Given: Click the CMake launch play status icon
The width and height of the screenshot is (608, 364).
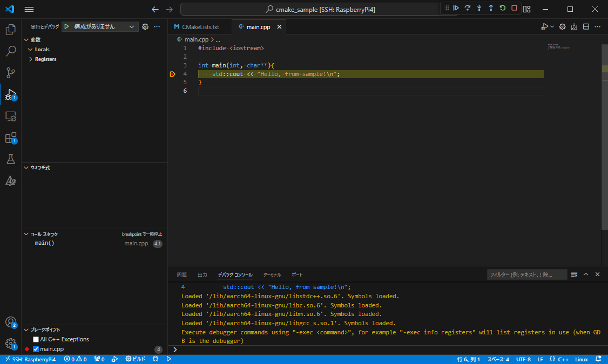Looking at the screenshot, I should (x=168, y=359).
